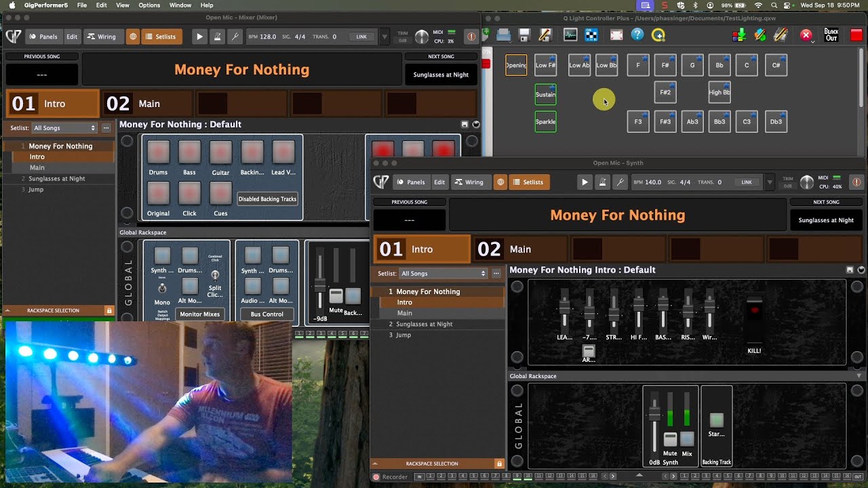The height and width of the screenshot is (488, 868).
Task: Open the wrench tool in the Synth window
Action: pos(620,182)
